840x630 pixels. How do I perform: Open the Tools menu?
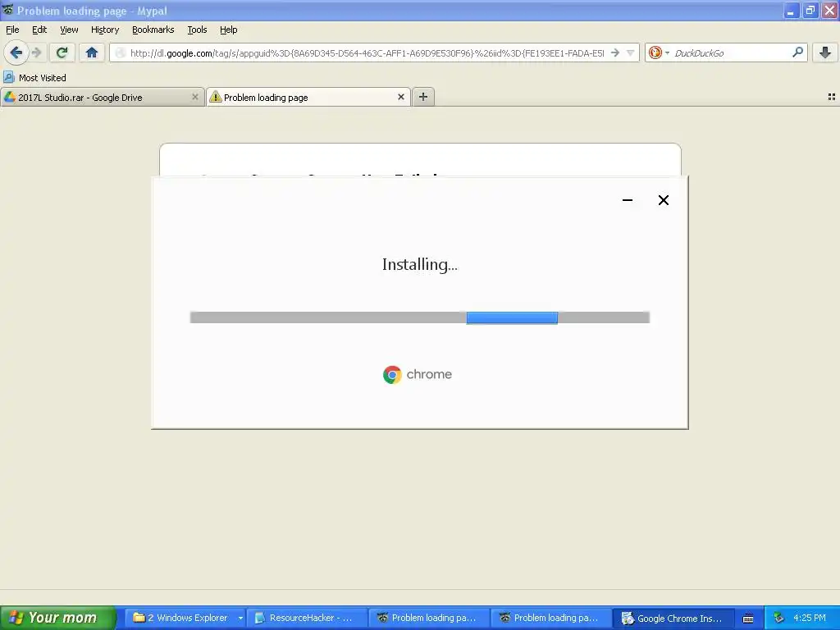(x=197, y=30)
